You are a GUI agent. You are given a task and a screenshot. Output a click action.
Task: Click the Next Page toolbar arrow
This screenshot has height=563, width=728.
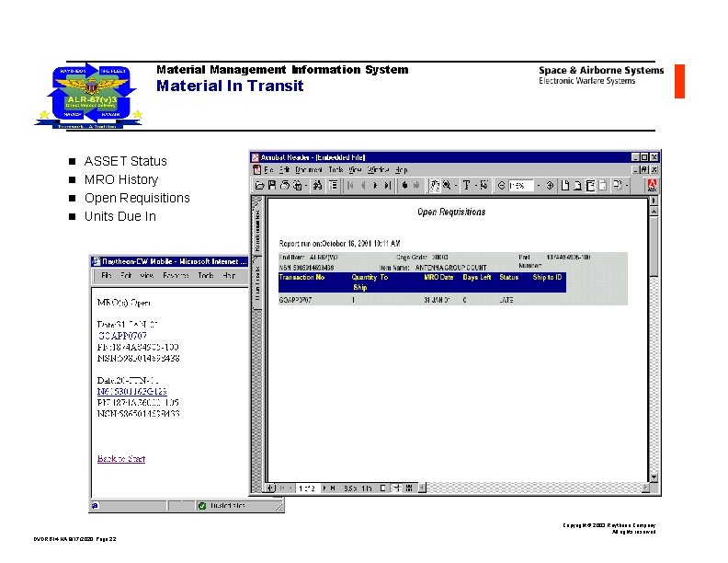point(375,185)
